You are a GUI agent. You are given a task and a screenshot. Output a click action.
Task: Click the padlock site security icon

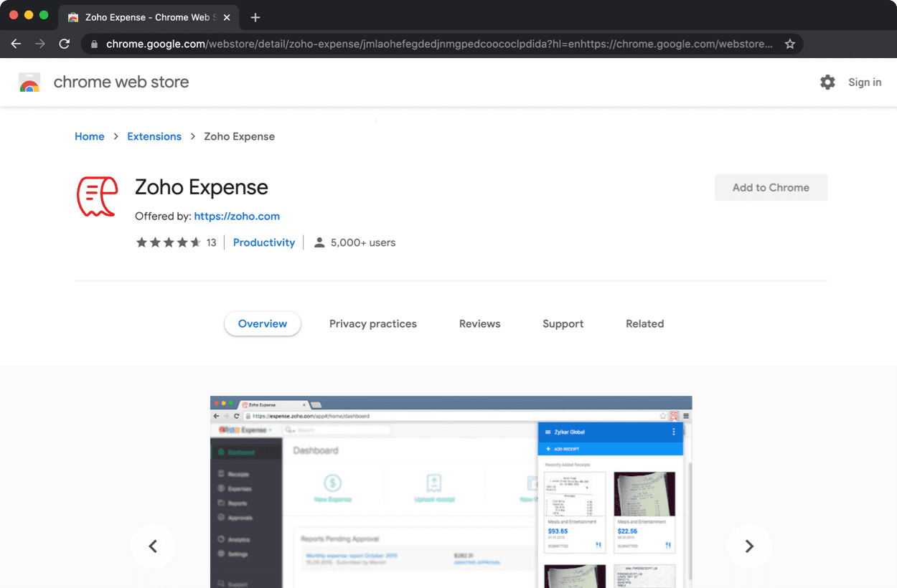(93, 44)
